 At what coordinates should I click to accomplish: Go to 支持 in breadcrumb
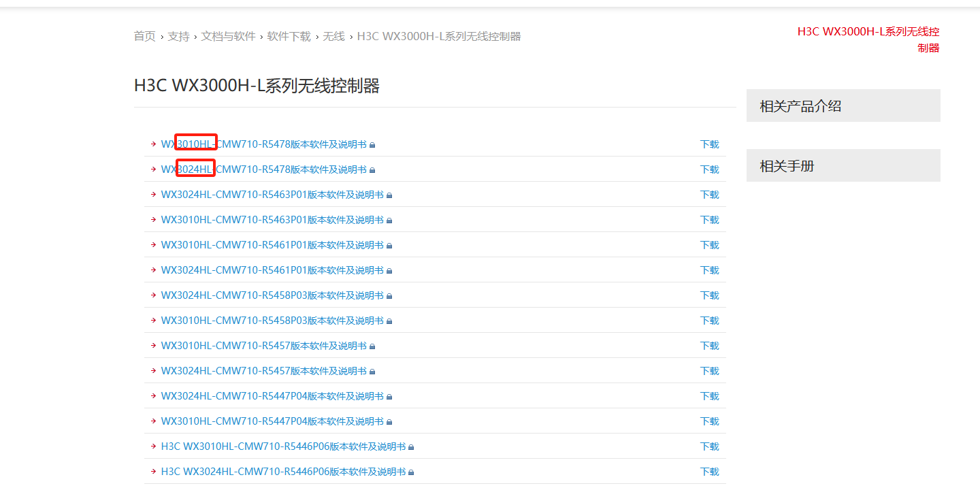(x=179, y=36)
